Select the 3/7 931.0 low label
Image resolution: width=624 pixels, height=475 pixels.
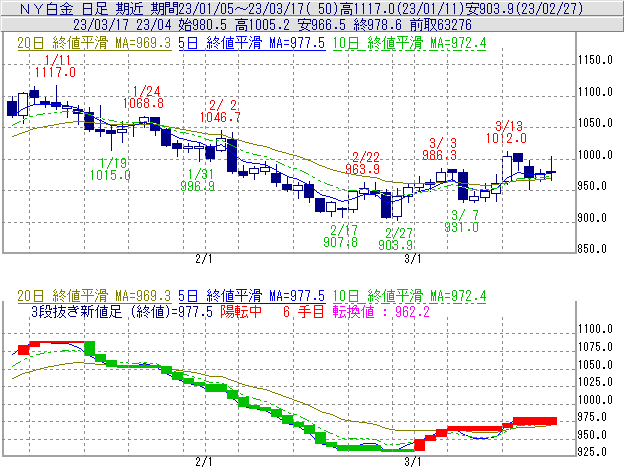[x=462, y=221]
